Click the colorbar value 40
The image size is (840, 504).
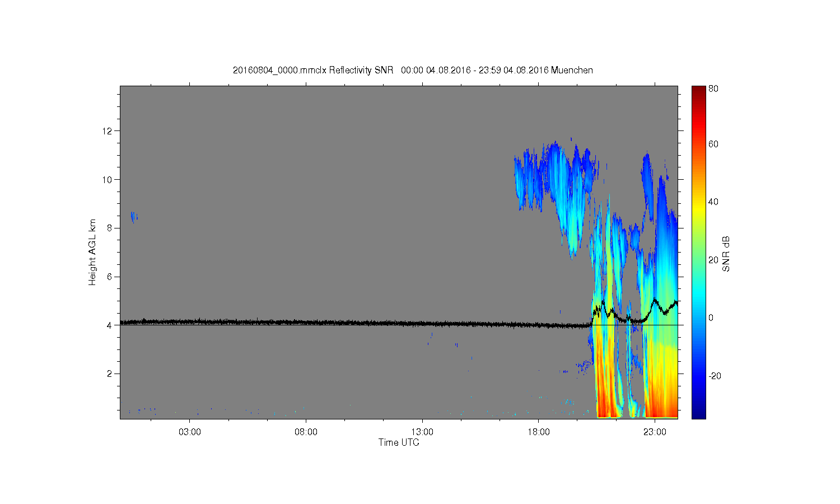(713, 202)
